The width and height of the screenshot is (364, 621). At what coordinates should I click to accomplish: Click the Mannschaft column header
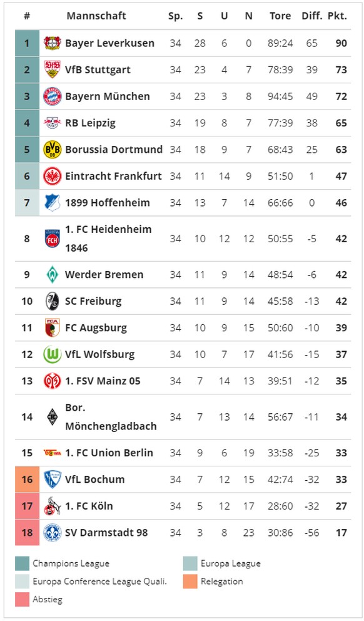coord(96,16)
